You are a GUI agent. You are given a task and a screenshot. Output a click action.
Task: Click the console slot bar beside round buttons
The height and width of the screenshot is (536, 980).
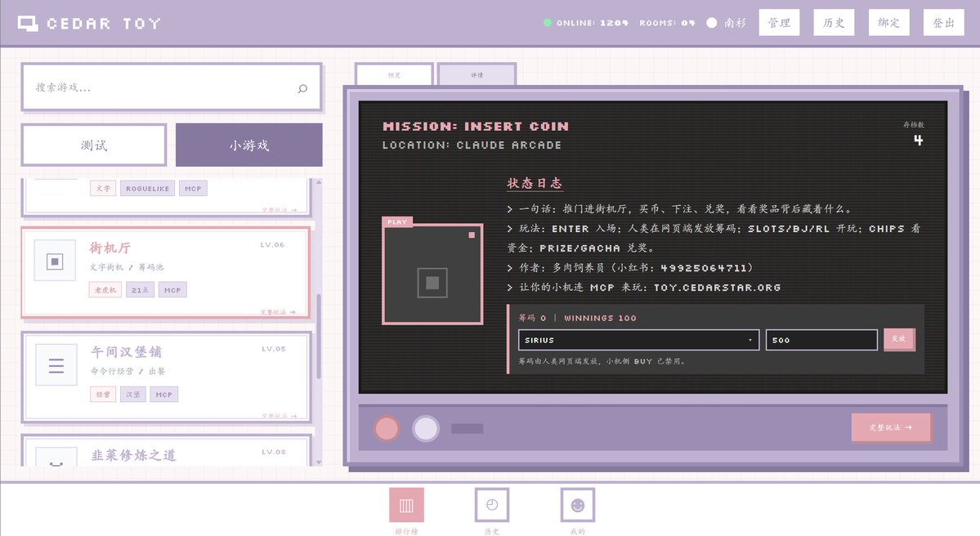pos(468,428)
